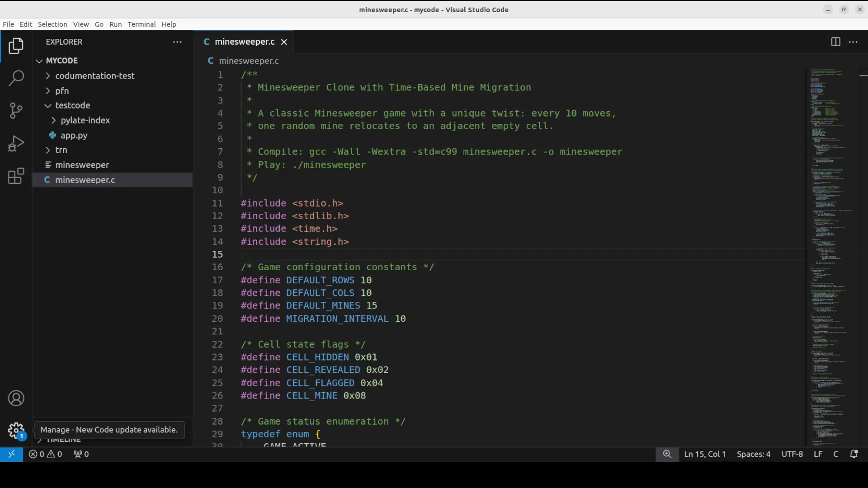Screen dimensions: 868x488
Task: Collapse the MYCODE explorer section
Action: 61,61
